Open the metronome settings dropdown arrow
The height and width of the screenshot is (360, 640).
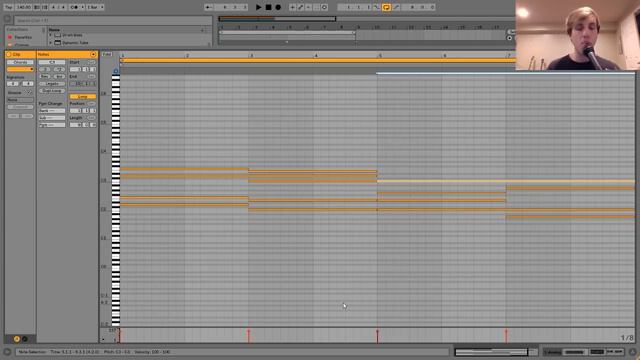click(82, 7)
